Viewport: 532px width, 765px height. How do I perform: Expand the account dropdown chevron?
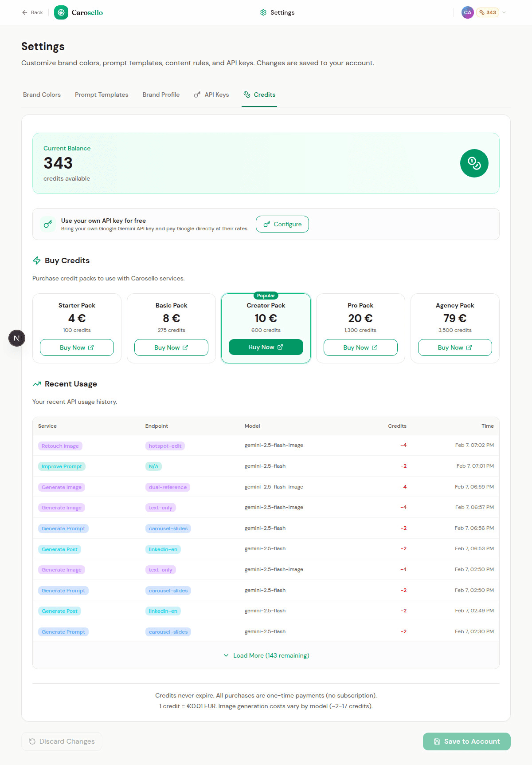pos(504,12)
